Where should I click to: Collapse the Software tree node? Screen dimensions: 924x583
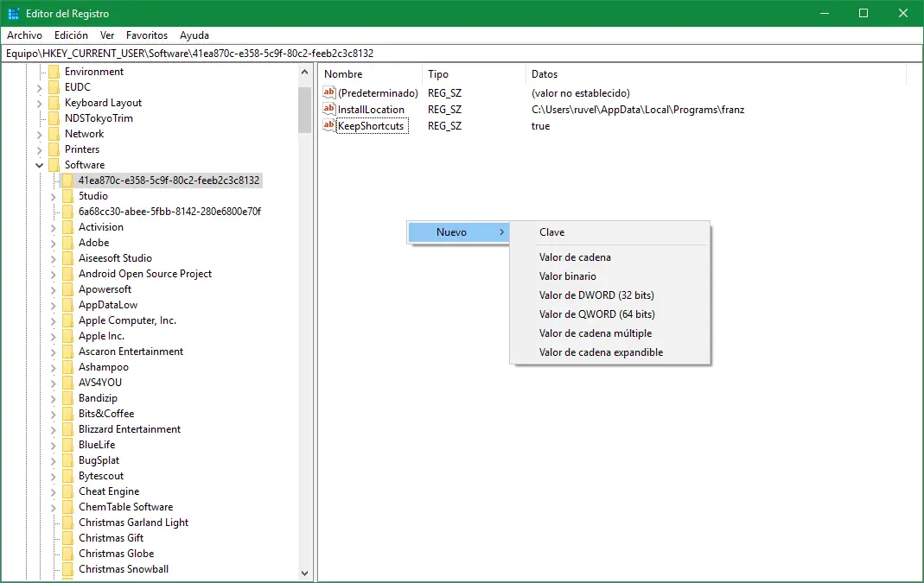[40, 165]
